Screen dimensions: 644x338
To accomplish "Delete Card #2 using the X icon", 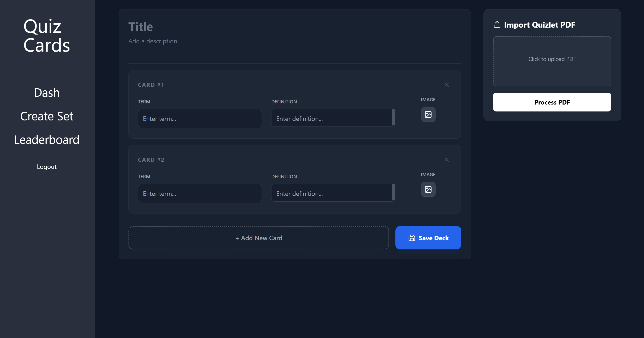I will point(447,160).
